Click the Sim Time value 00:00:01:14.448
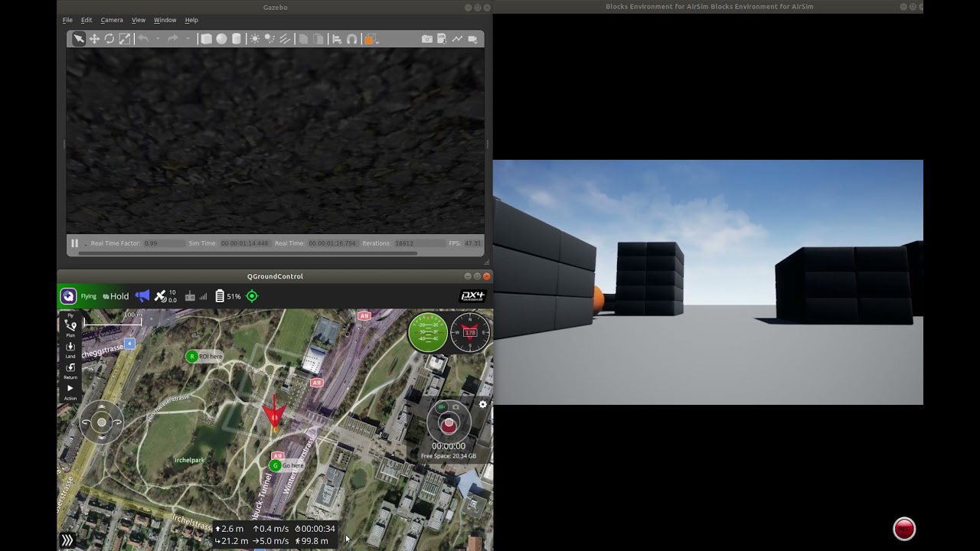The height and width of the screenshot is (551, 980). click(245, 243)
